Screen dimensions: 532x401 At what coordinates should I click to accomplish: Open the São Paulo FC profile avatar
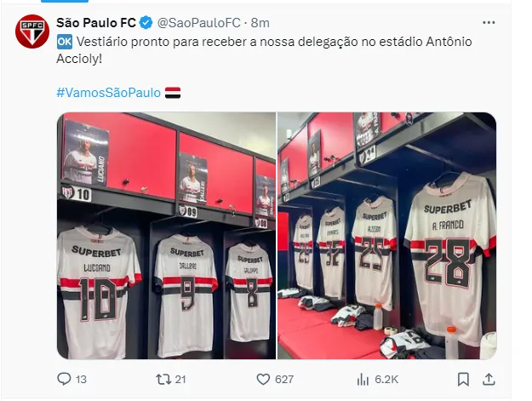[32, 32]
